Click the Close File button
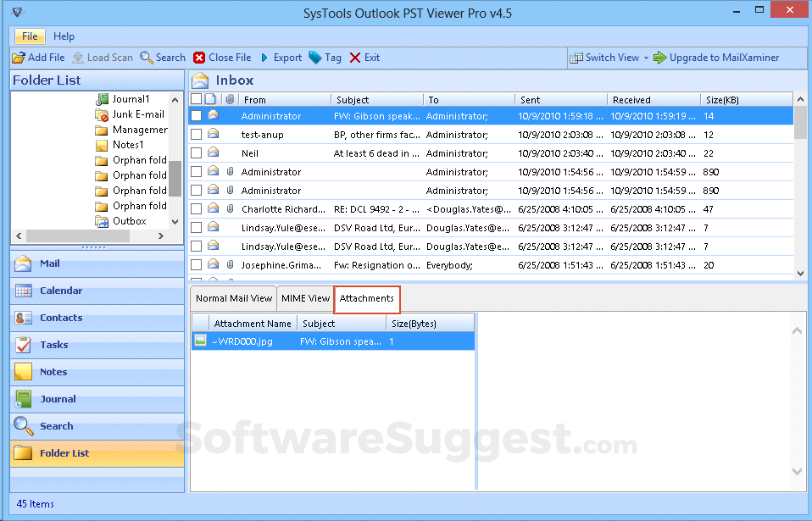This screenshot has width=812, height=521. pyautogui.click(x=222, y=58)
